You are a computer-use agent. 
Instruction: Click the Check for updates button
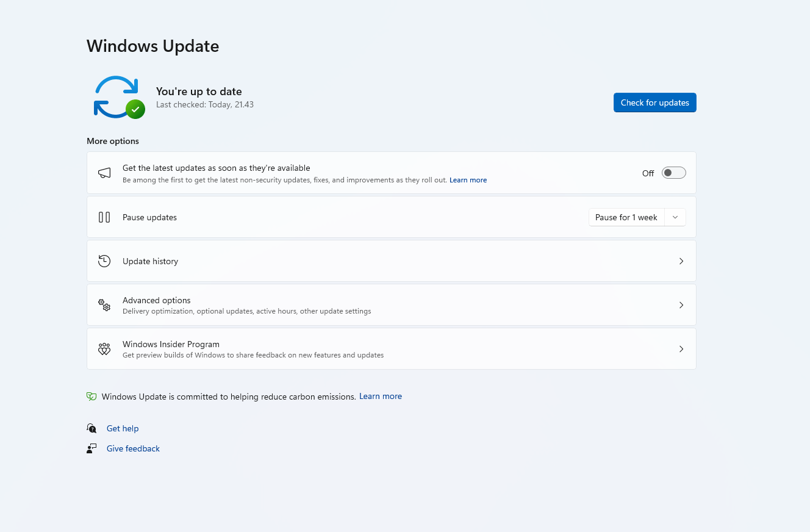[655, 102]
